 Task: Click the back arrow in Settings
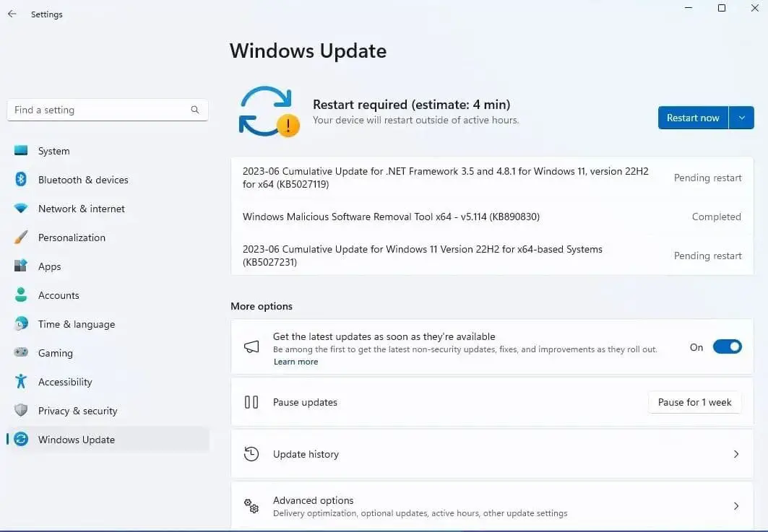pyautogui.click(x=12, y=14)
